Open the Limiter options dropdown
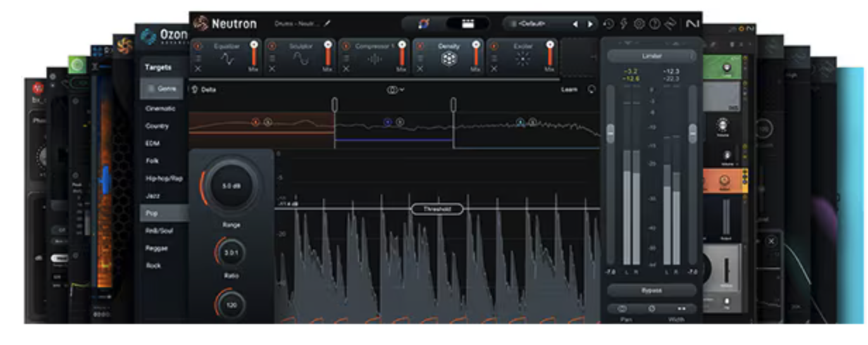868x345 pixels. (x=693, y=56)
